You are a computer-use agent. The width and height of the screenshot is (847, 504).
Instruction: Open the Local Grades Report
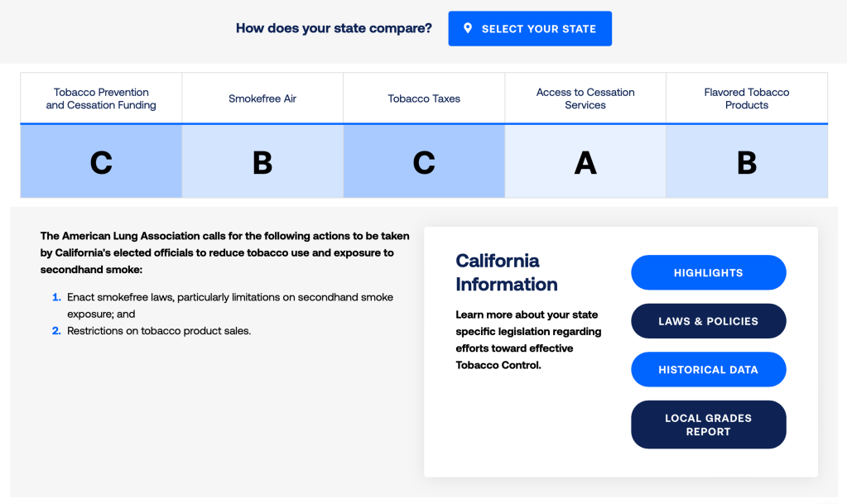click(708, 425)
